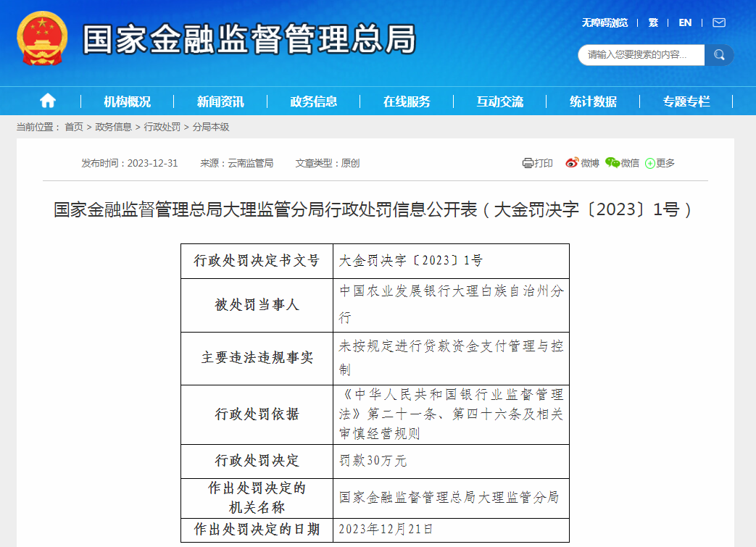Click the national emblem logo
The height and width of the screenshot is (547, 756).
click(x=42, y=38)
